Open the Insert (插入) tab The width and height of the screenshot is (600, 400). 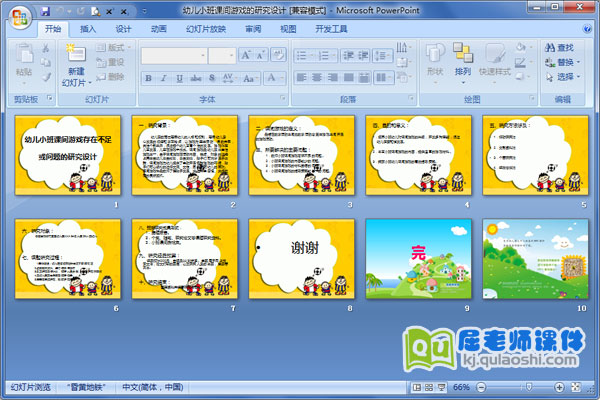[x=89, y=30]
